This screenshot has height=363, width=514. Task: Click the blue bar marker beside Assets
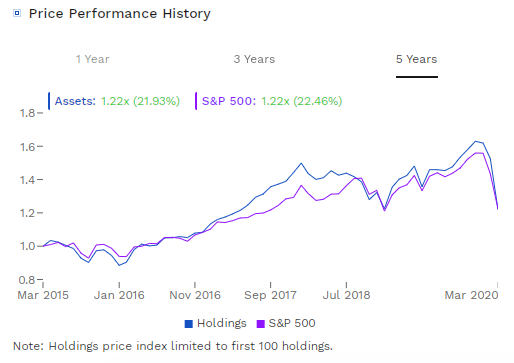point(49,101)
